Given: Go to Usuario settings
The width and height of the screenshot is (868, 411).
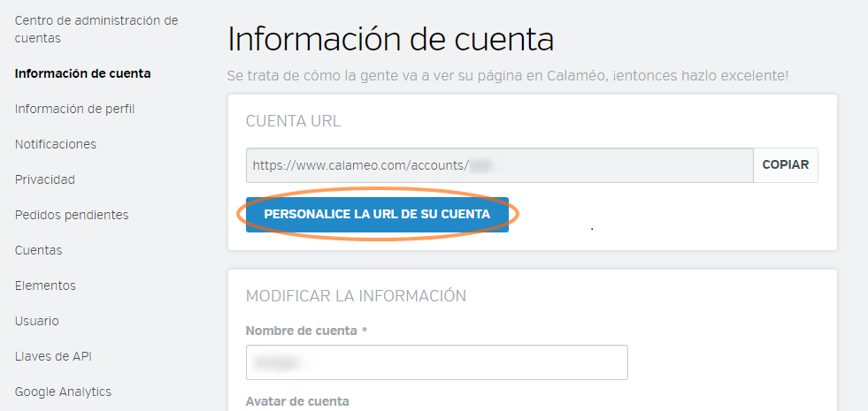Looking at the screenshot, I should [37, 321].
